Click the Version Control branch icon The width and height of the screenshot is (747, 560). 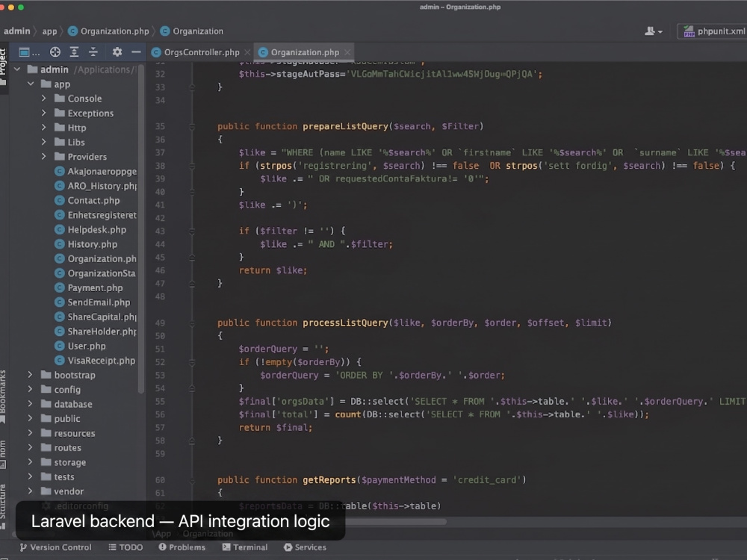23,547
